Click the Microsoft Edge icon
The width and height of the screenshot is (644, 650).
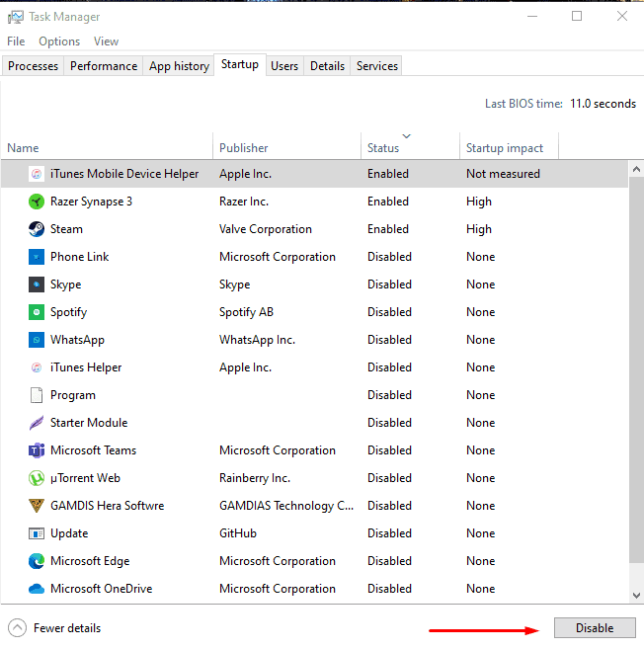click(37, 561)
